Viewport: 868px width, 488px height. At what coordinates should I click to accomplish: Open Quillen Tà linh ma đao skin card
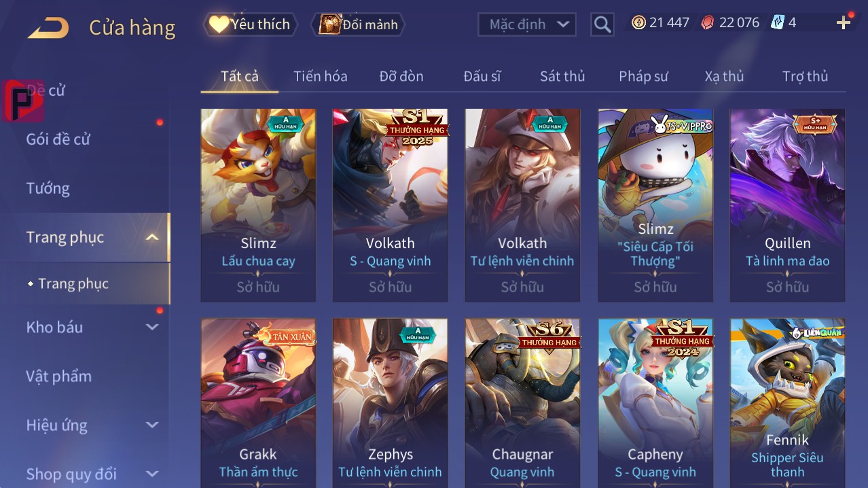click(x=787, y=205)
